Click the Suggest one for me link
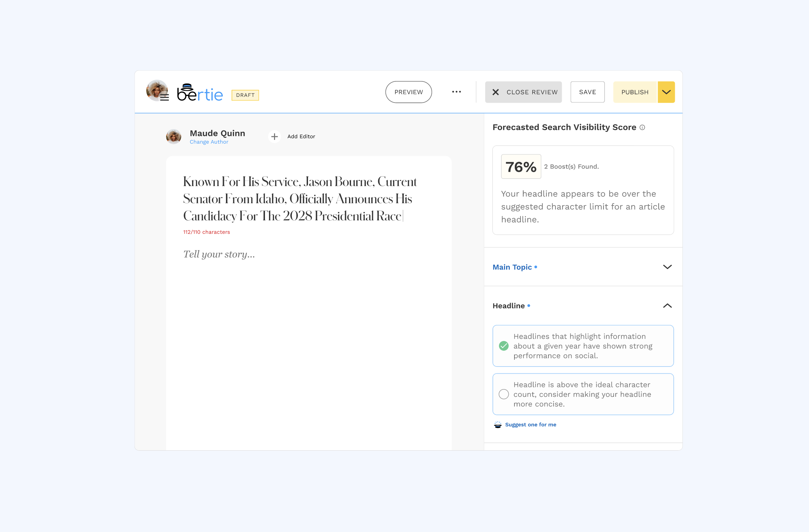809x532 pixels. coord(530,425)
